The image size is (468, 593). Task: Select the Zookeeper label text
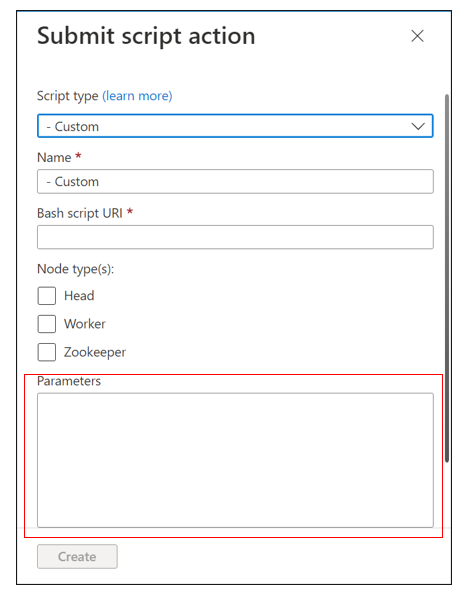(x=95, y=352)
